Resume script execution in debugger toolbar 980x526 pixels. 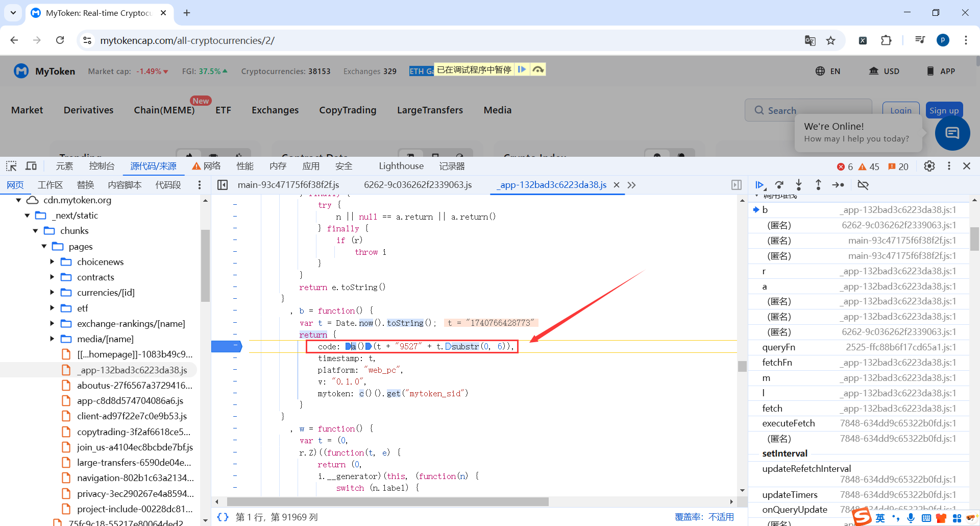click(759, 185)
